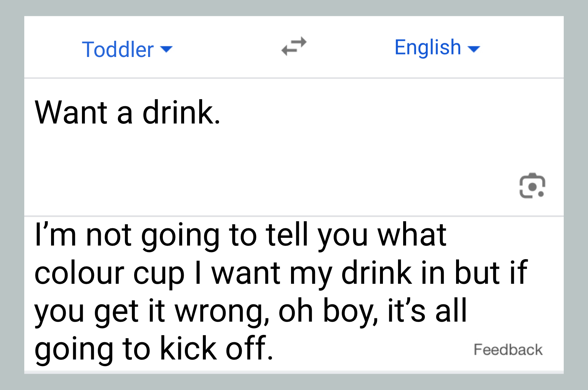Select the word "English" language label
The image size is (588, 390).
tap(428, 47)
